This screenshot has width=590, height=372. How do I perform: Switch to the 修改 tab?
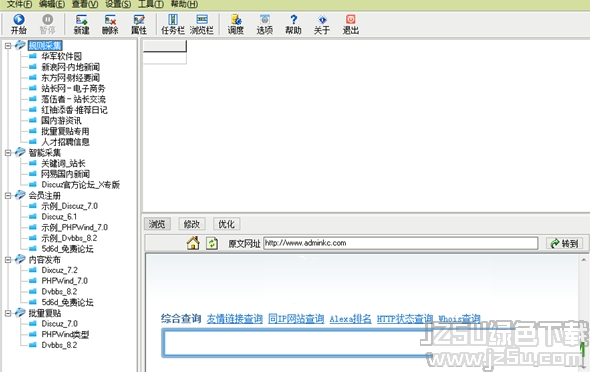pyautogui.click(x=192, y=224)
